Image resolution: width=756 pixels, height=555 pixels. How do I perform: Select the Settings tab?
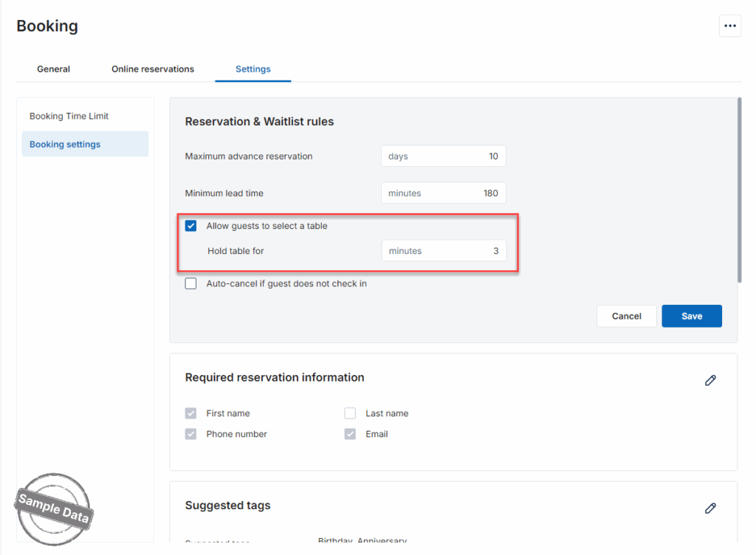[252, 69]
